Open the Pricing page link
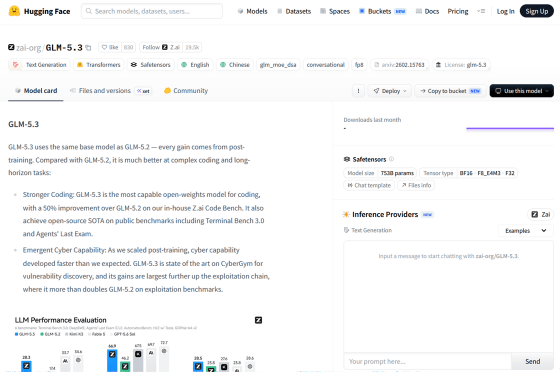The image size is (560, 372). point(458,11)
